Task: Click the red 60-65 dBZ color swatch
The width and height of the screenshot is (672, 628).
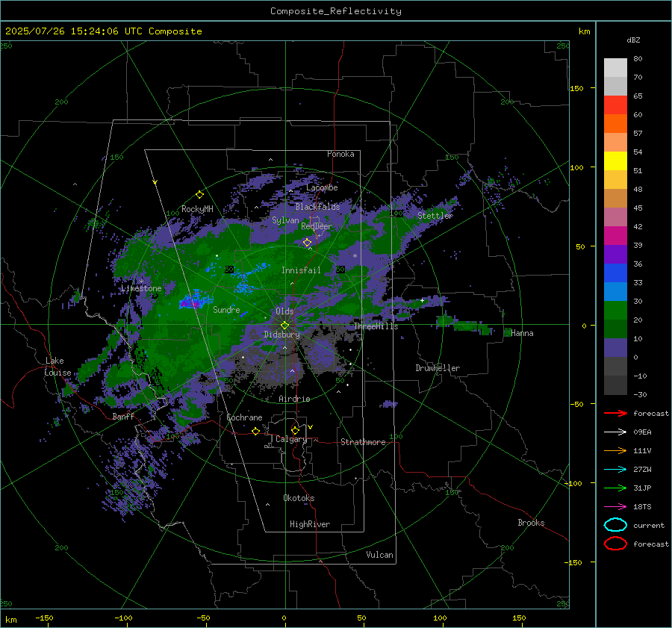Action: tap(615, 105)
